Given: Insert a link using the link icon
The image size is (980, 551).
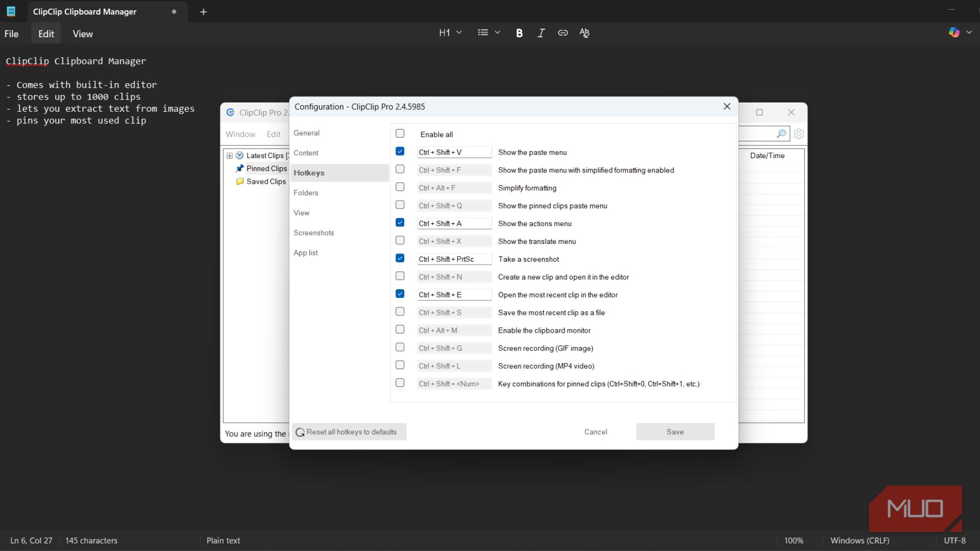Looking at the screenshot, I should pos(562,33).
